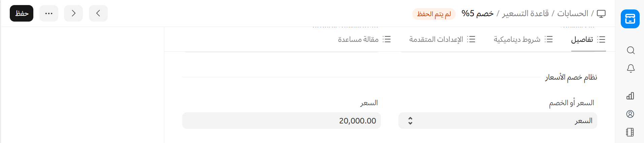The height and width of the screenshot is (143, 644).
Task: Click the notebook icon in the sidebar
Action: point(630,132)
